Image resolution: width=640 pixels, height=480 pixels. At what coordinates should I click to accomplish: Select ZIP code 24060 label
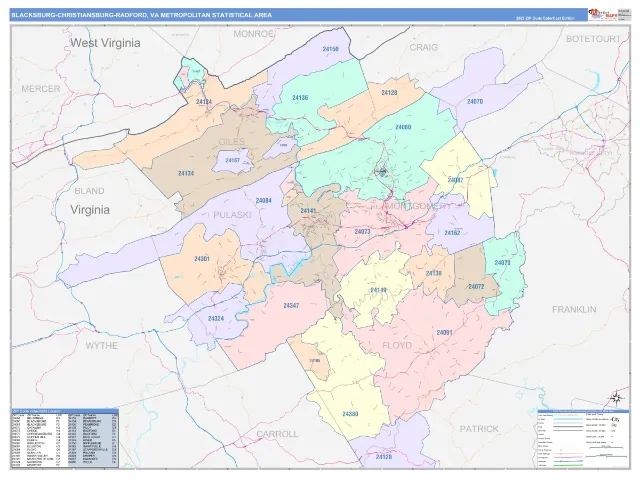[403, 127]
